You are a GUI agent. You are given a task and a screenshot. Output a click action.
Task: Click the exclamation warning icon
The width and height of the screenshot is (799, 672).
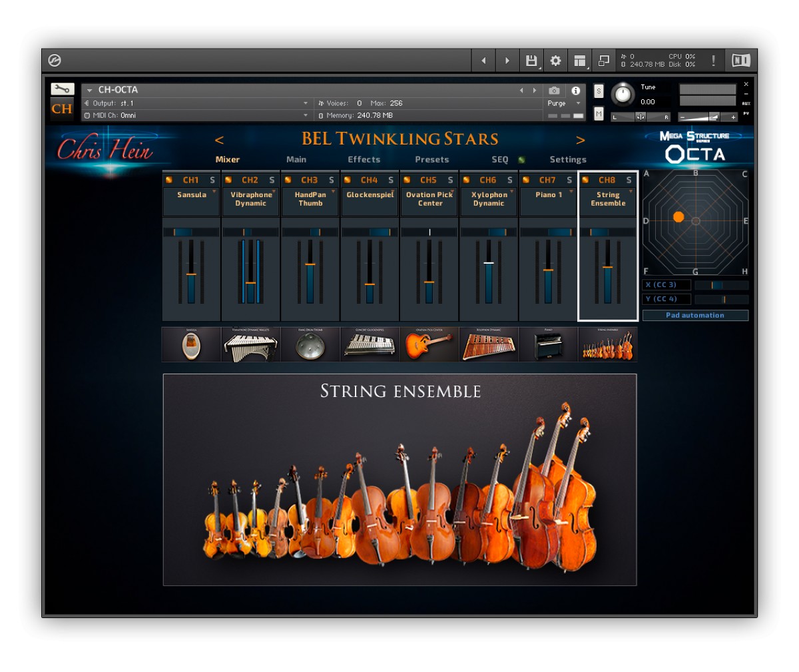tap(713, 60)
